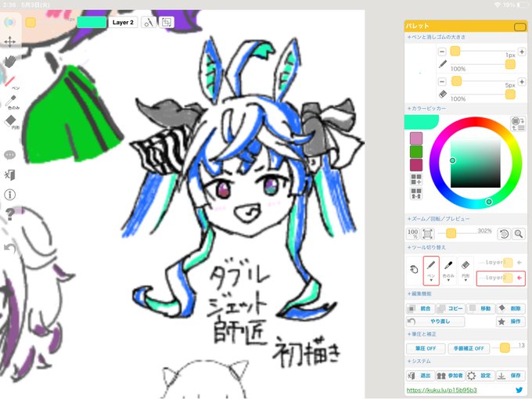This screenshot has width=532, height=399.
Task: Click the color wheel icon at top-left corner
Action: [x=9, y=23]
